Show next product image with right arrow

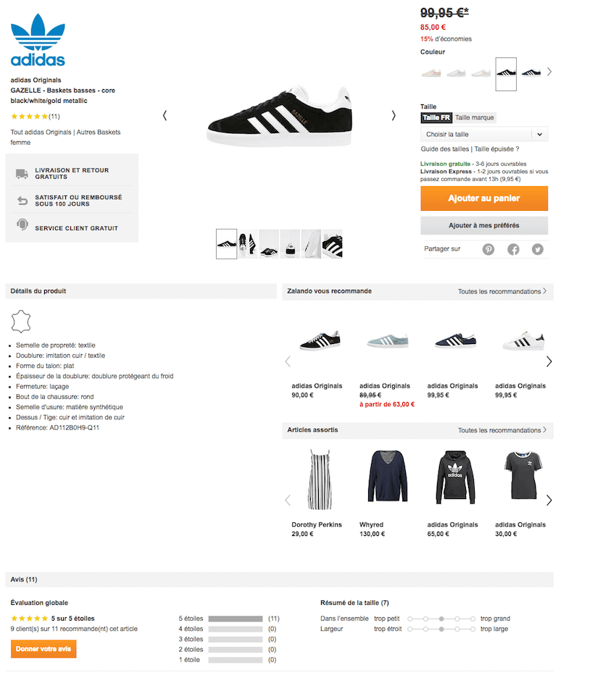(394, 115)
